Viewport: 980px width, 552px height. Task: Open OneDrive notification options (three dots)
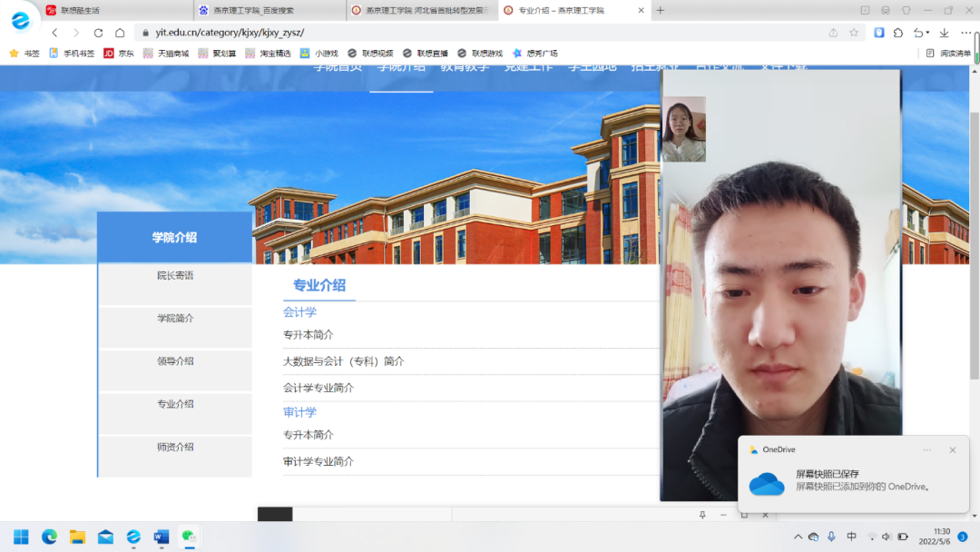[926, 449]
